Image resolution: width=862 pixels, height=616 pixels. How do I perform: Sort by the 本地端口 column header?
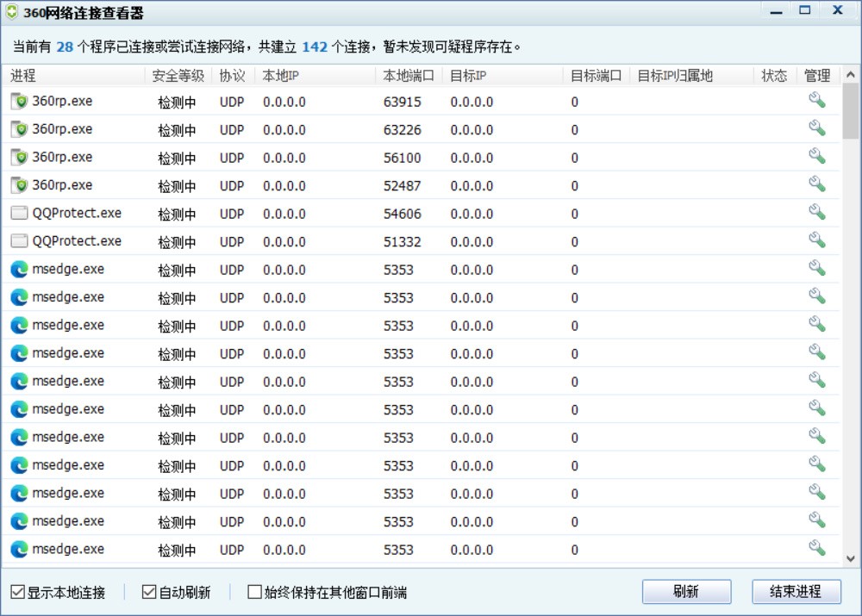pyautogui.click(x=409, y=75)
